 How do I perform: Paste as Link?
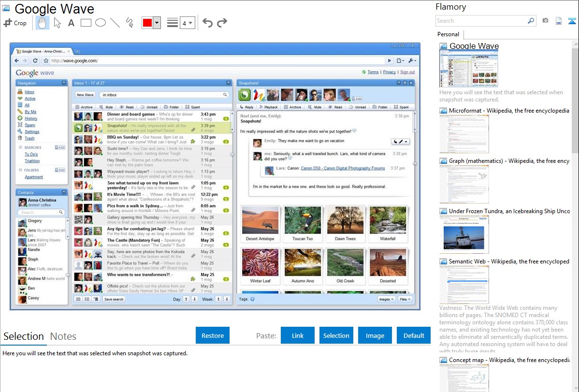tap(298, 335)
